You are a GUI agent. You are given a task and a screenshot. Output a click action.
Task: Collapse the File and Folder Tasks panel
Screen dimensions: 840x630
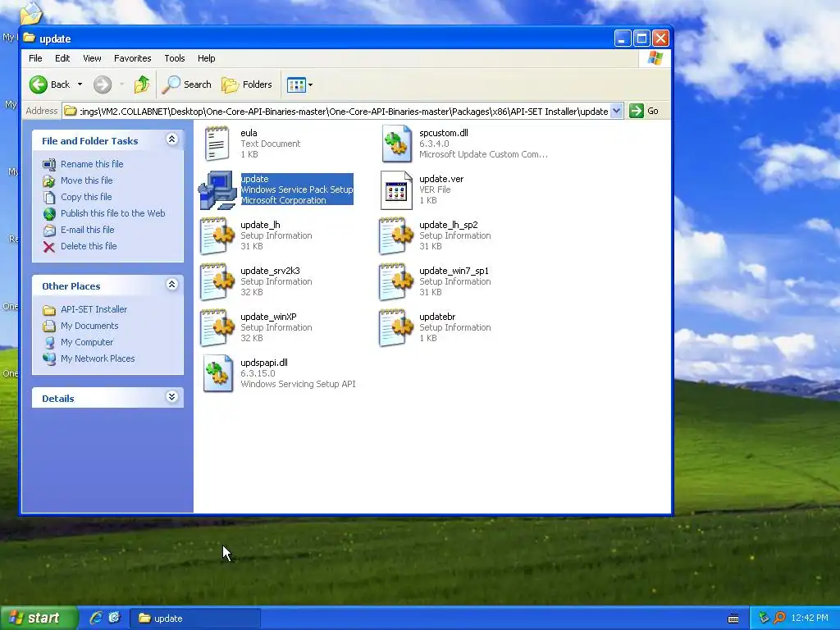pyautogui.click(x=172, y=139)
